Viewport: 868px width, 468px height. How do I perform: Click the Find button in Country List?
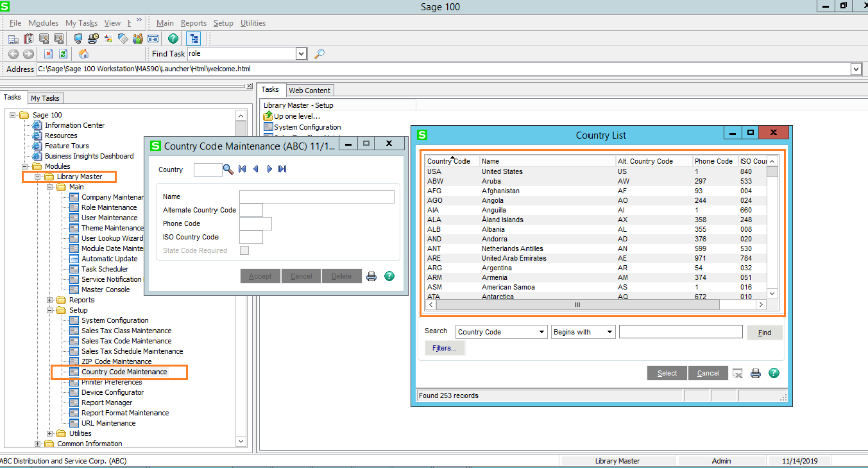[x=765, y=333]
